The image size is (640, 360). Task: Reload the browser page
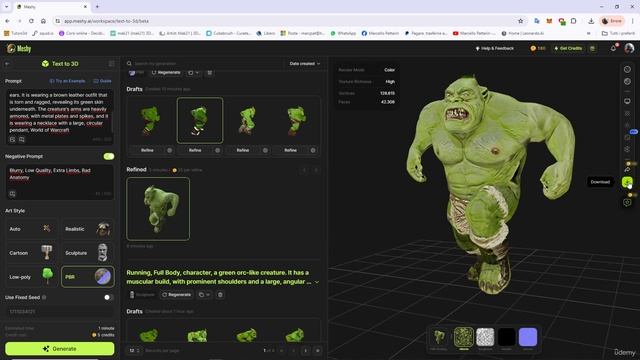tap(31, 21)
